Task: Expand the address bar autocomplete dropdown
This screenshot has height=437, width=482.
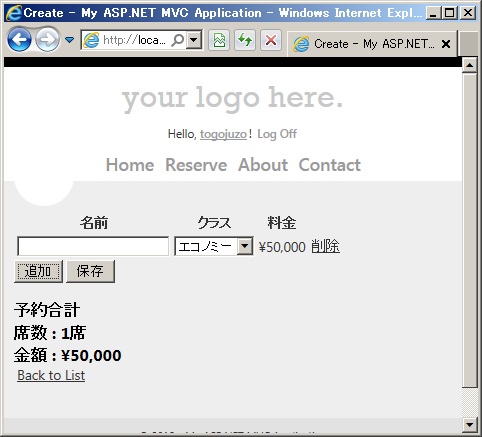Action: click(194, 40)
